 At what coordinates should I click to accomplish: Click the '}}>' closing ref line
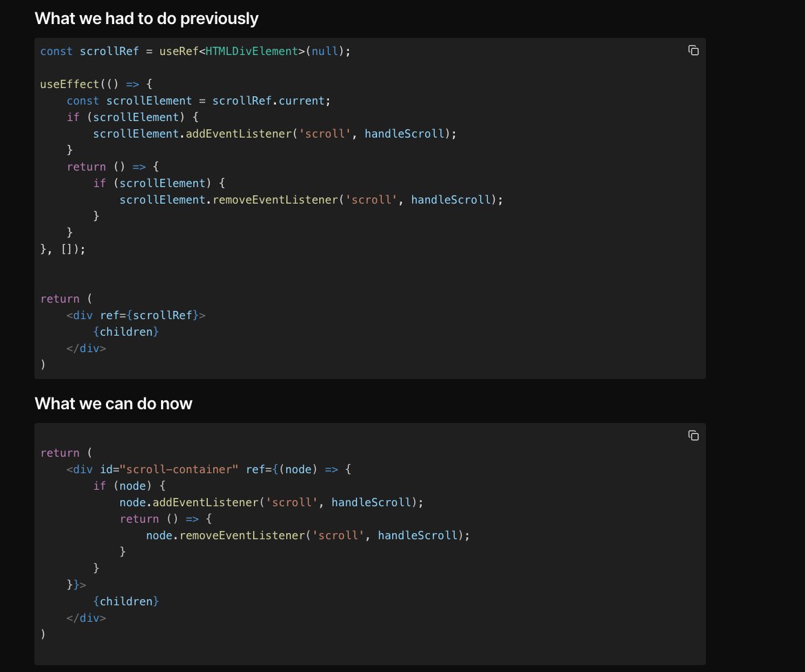(76, 585)
